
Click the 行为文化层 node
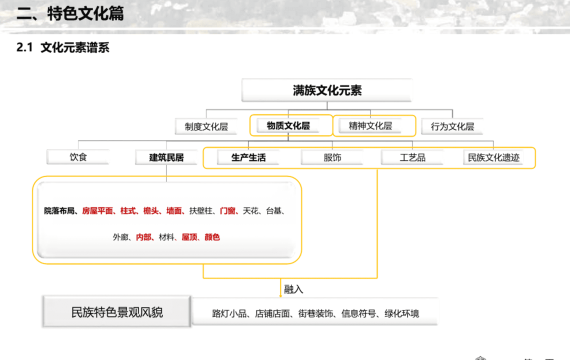point(452,127)
